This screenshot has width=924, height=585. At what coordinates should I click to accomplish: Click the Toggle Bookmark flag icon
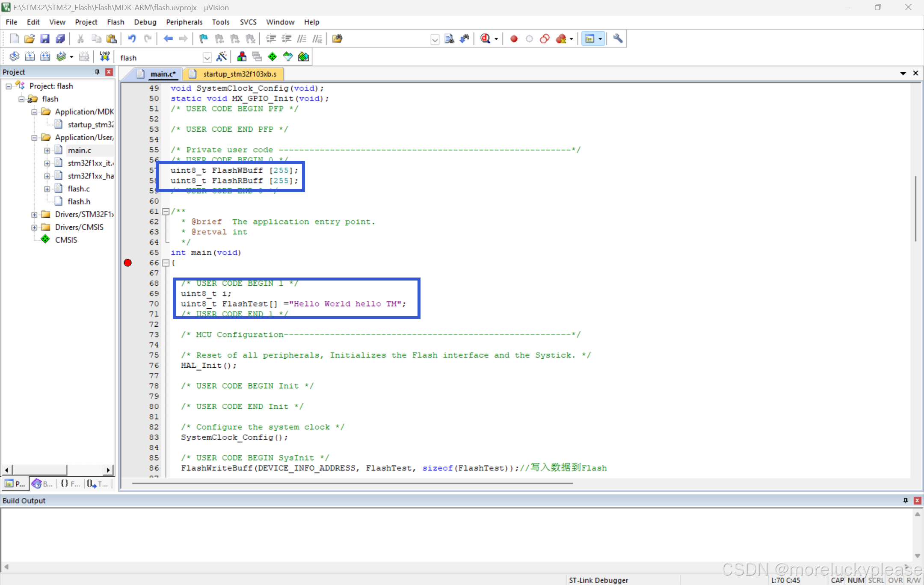pyautogui.click(x=203, y=39)
